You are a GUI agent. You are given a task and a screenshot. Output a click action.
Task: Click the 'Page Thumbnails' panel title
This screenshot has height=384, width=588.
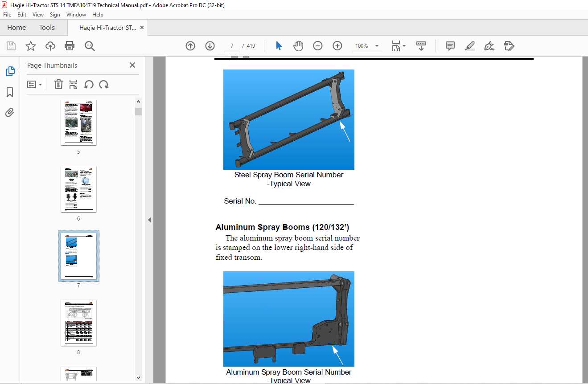pos(52,65)
